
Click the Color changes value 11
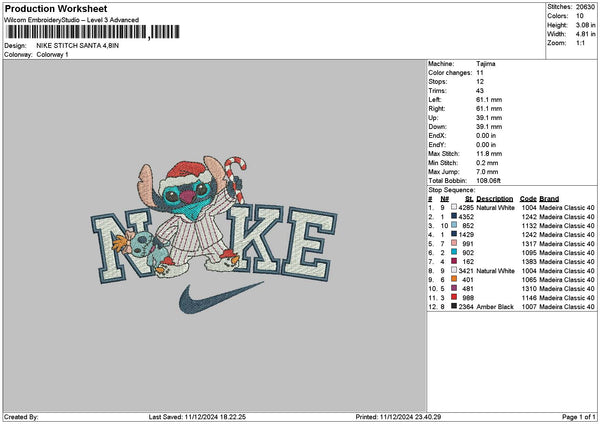tap(480, 73)
